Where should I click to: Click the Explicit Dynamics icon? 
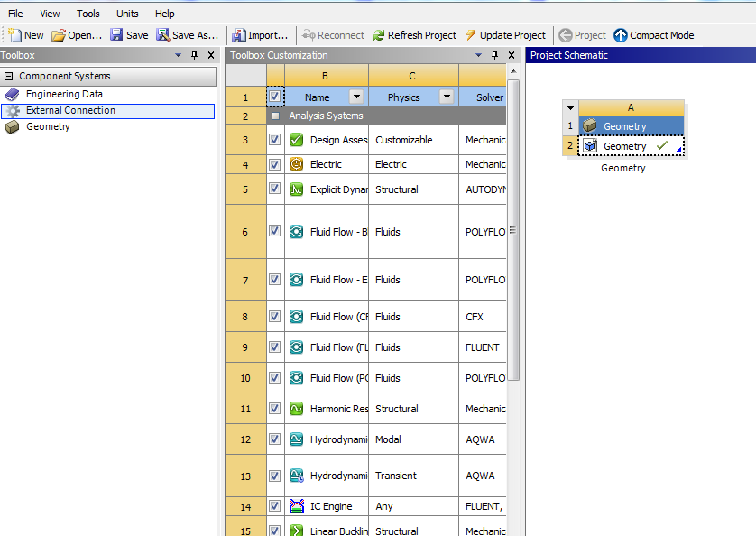pyautogui.click(x=296, y=189)
